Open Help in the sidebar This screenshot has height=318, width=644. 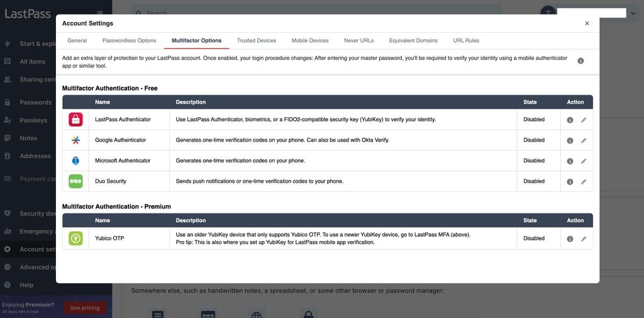pos(26,285)
